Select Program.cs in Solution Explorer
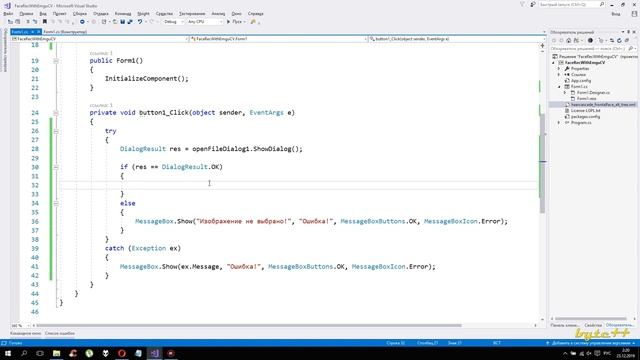 point(581,122)
